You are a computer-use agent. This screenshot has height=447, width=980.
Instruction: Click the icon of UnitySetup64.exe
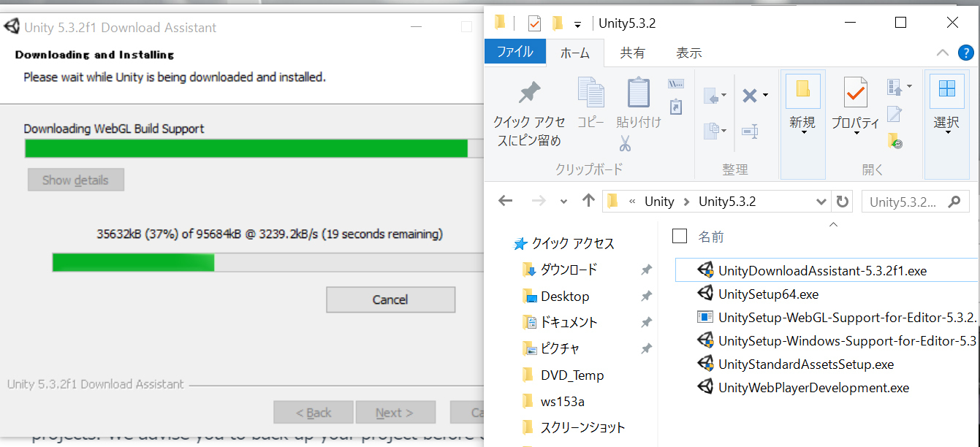705,294
